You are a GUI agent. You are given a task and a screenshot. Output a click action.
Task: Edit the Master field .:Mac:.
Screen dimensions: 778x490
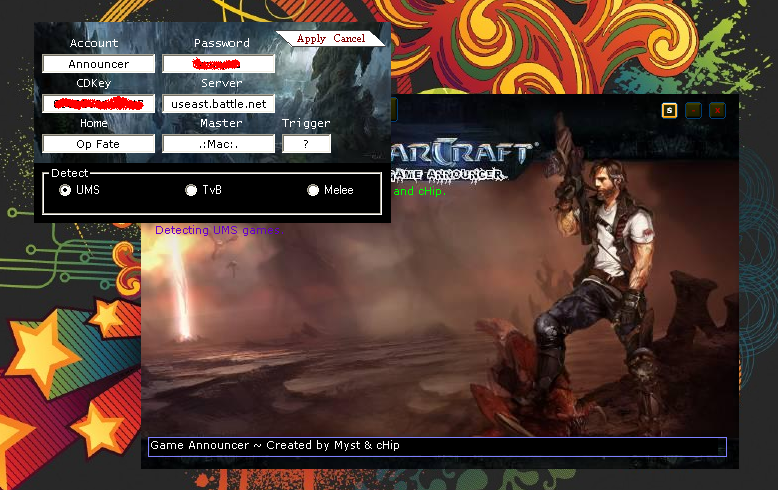point(218,144)
